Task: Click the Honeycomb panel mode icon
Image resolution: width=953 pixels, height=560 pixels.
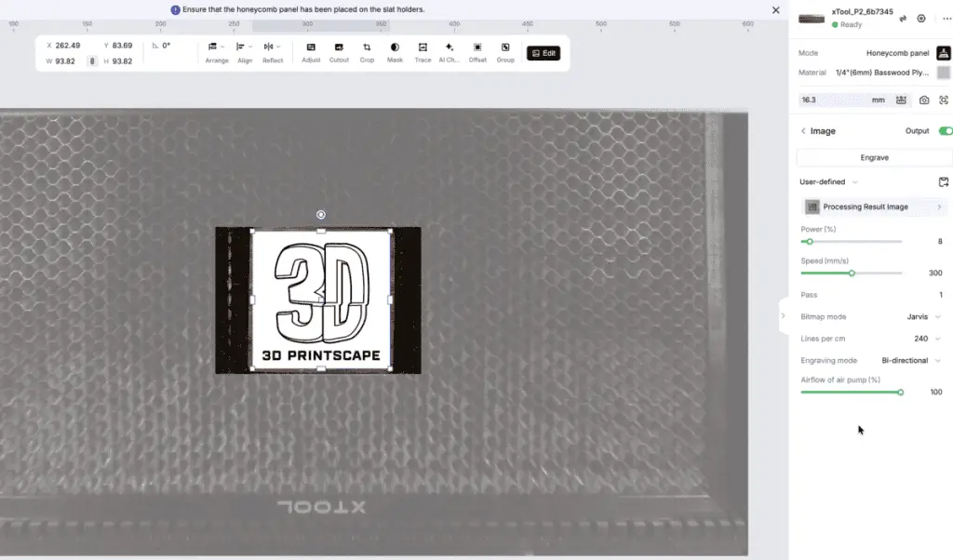Action: coord(944,53)
